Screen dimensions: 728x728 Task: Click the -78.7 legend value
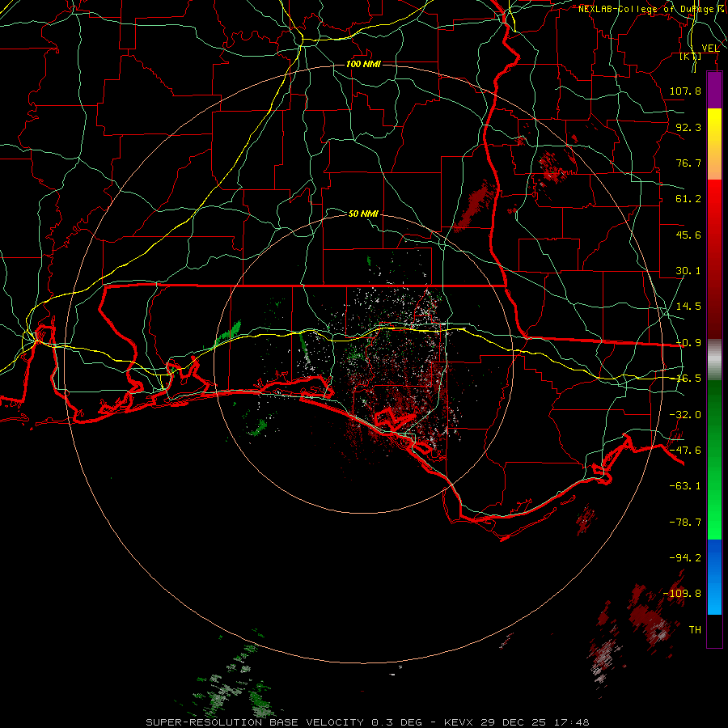(x=685, y=523)
